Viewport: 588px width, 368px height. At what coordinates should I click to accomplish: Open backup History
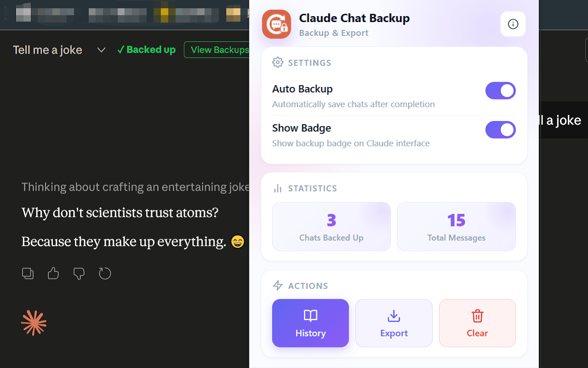[x=311, y=323]
